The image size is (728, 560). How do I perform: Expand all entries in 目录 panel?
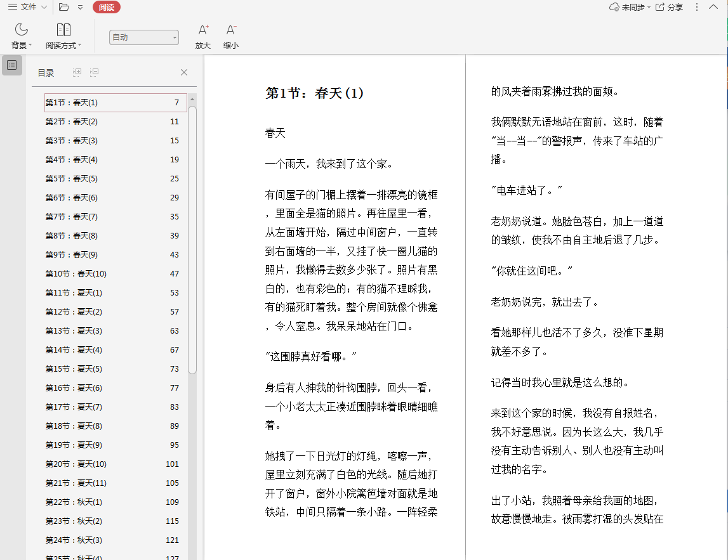click(77, 72)
